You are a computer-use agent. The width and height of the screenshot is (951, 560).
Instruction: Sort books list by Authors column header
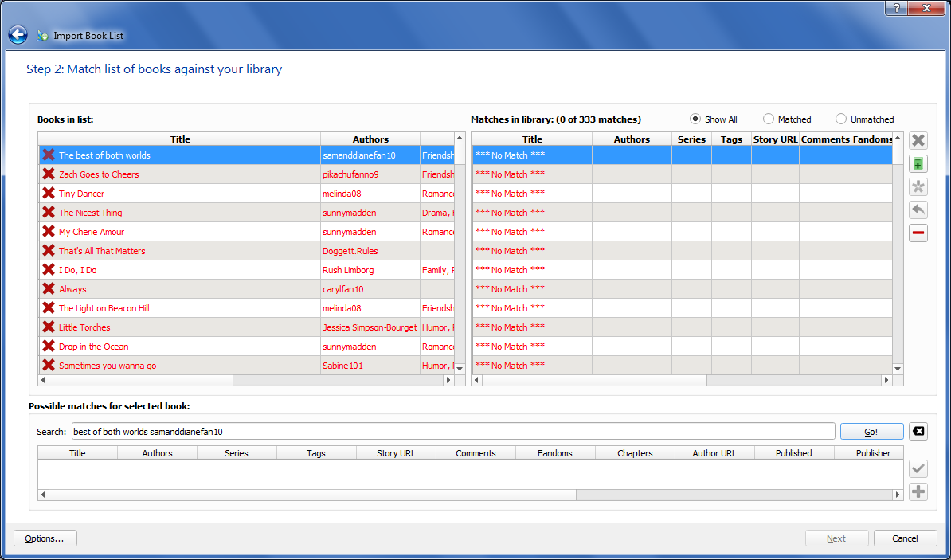click(370, 139)
